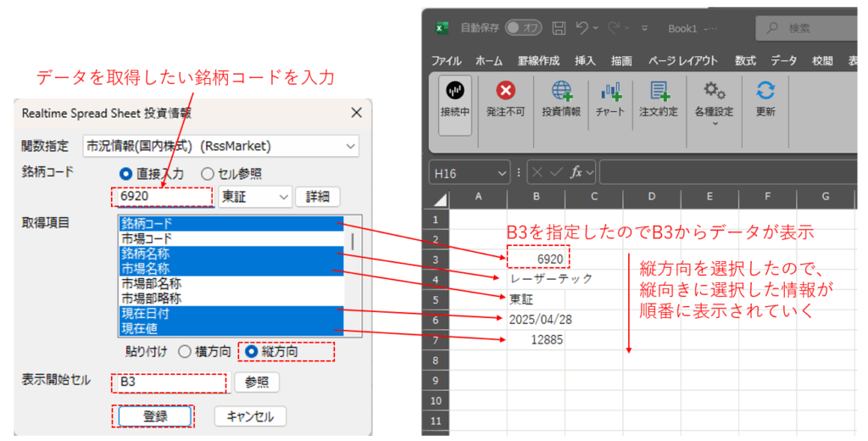Click the キャンセル cancel button
Screen dimensions: 868x441
(250, 416)
